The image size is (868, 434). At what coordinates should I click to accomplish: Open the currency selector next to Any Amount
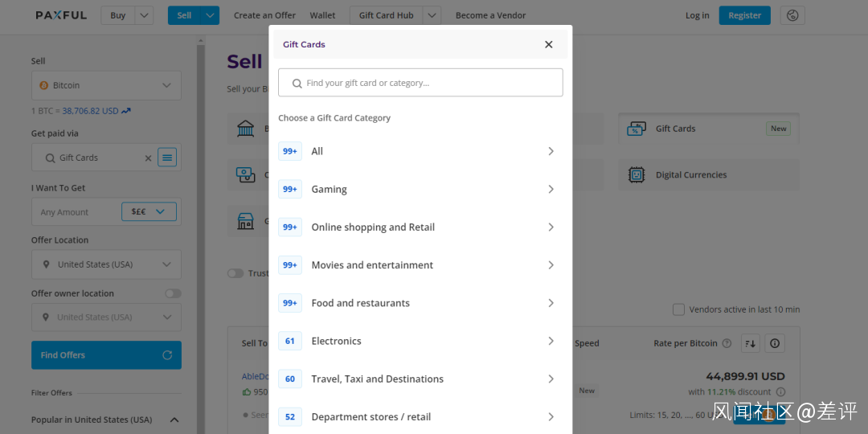(x=149, y=212)
